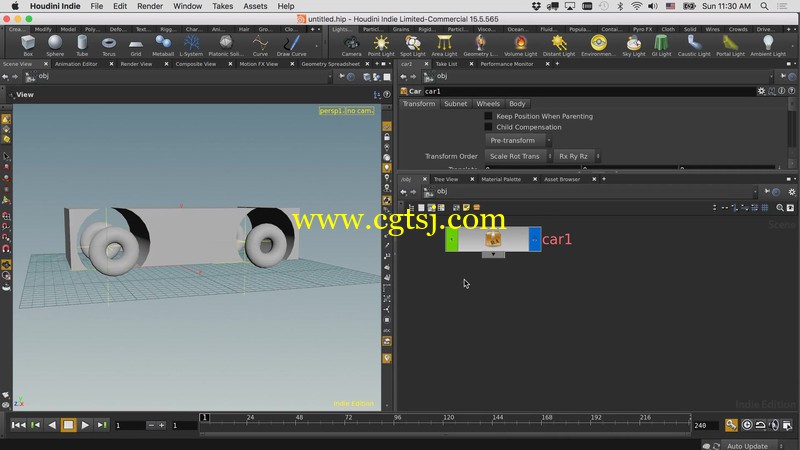
Task: Add a Camera from the shelf
Action: 351,45
